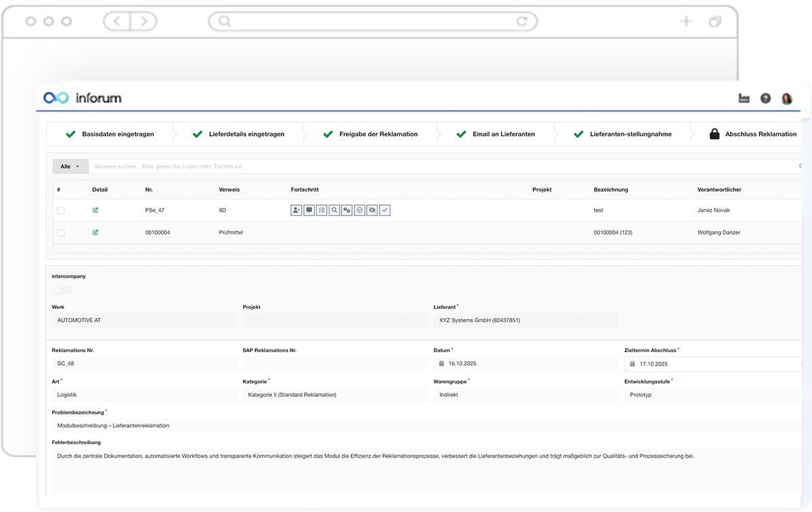Check the row checkbox for PSe_47
Viewport: 812px width, 512px height.
coord(61,210)
